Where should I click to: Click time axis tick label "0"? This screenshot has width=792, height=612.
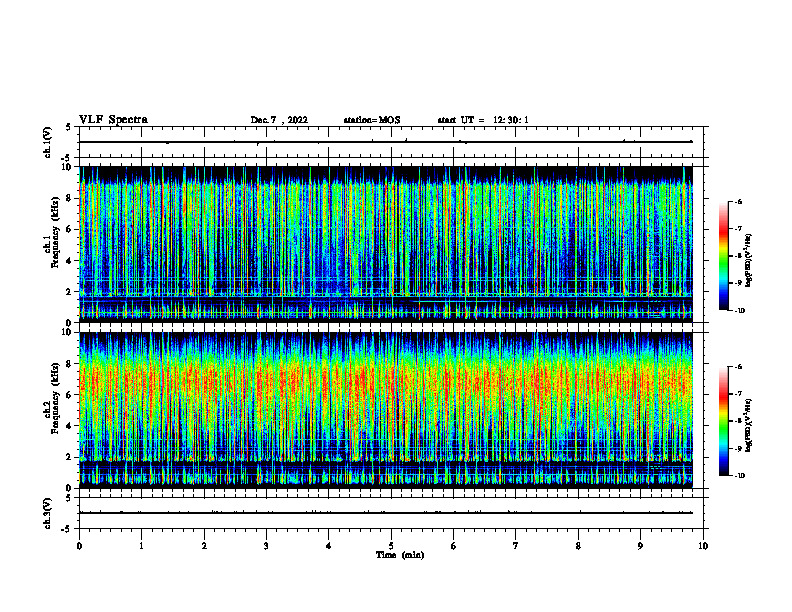(x=79, y=546)
